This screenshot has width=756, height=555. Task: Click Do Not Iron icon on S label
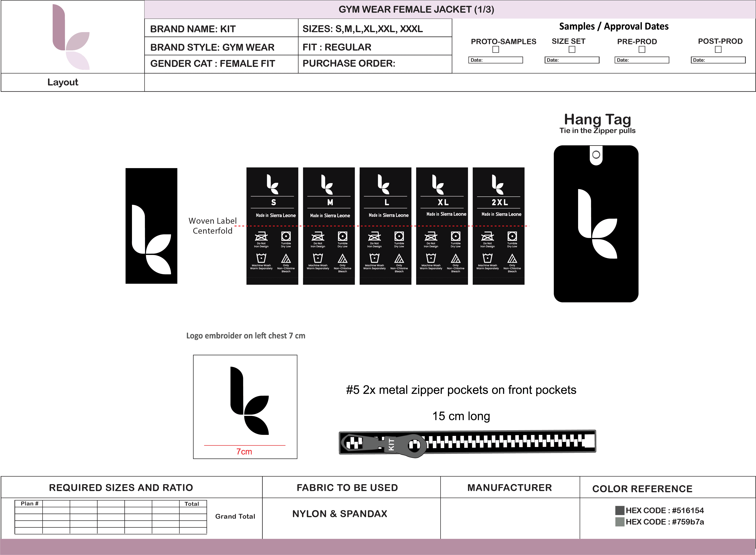point(261,236)
